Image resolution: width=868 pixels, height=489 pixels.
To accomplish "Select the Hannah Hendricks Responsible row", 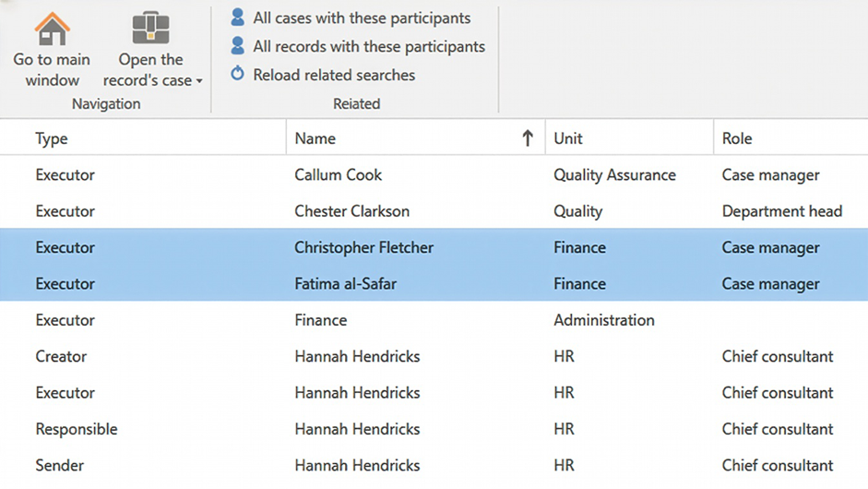I will coord(357,429).
